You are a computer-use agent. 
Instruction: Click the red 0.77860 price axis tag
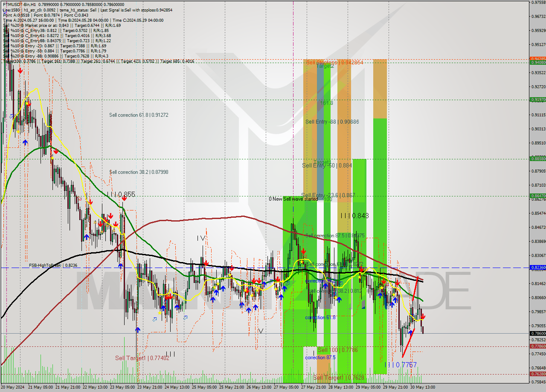pyautogui.click(x=538, y=346)
